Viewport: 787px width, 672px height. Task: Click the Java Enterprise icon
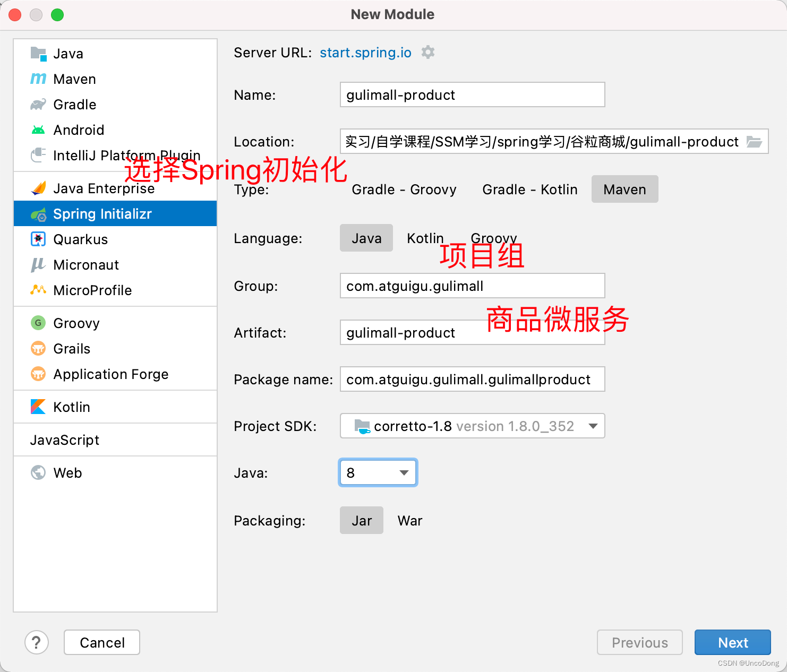coord(38,188)
